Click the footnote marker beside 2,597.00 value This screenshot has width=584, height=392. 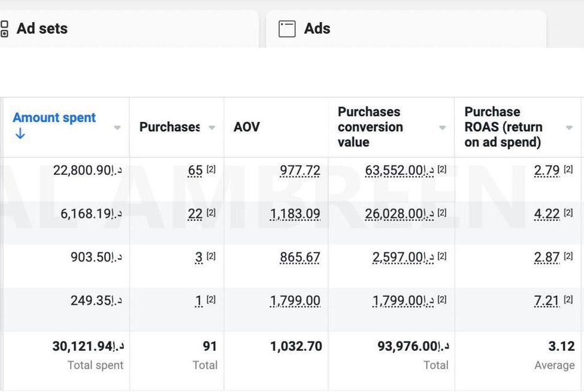442,256
